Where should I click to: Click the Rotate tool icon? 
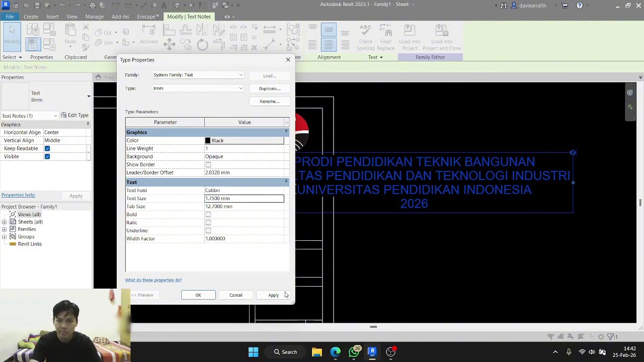coord(202,45)
